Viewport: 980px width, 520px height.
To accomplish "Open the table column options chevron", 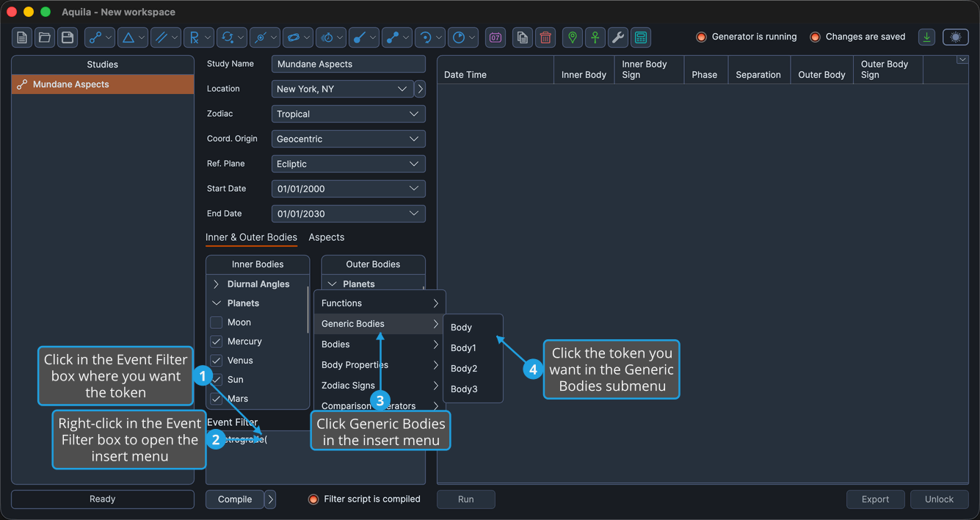I will pos(962,60).
